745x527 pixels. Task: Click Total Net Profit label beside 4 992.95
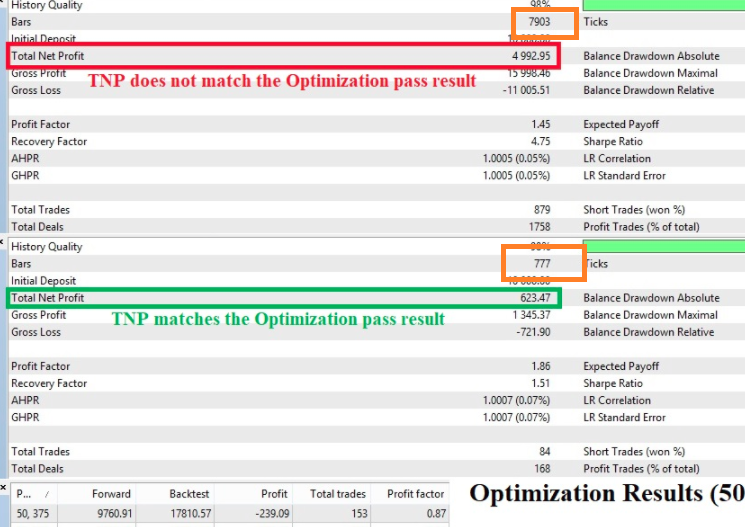(48, 56)
